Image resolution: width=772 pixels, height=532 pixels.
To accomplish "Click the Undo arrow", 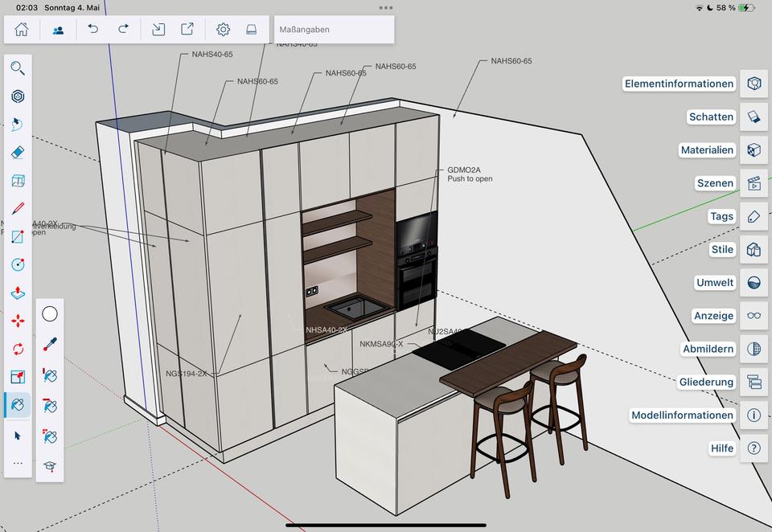I will pyautogui.click(x=93, y=30).
